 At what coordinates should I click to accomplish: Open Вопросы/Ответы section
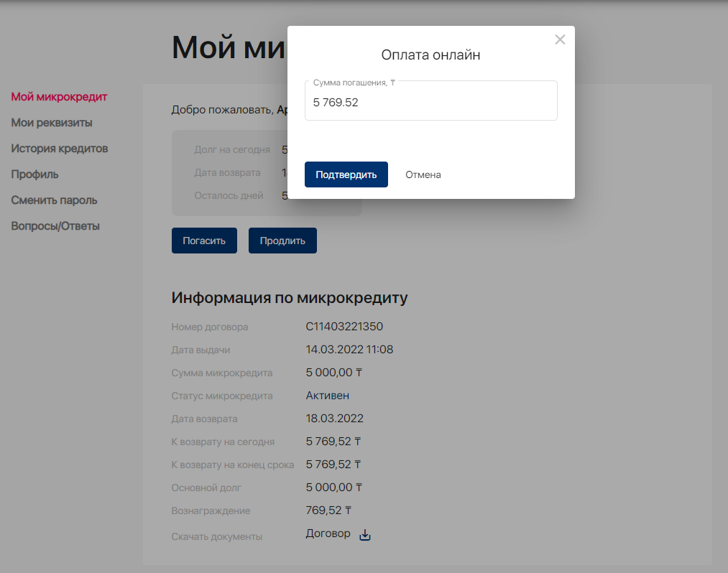click(x=55, y=226)
